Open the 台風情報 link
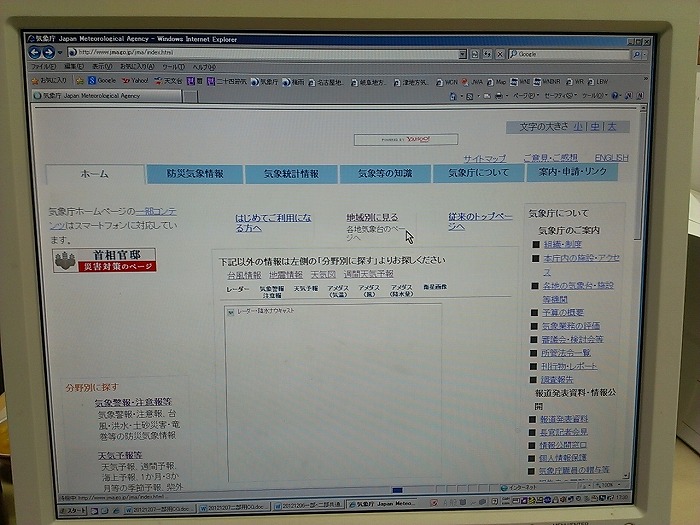The height and width of the screenshot is (525, 700). coord(244,275)
